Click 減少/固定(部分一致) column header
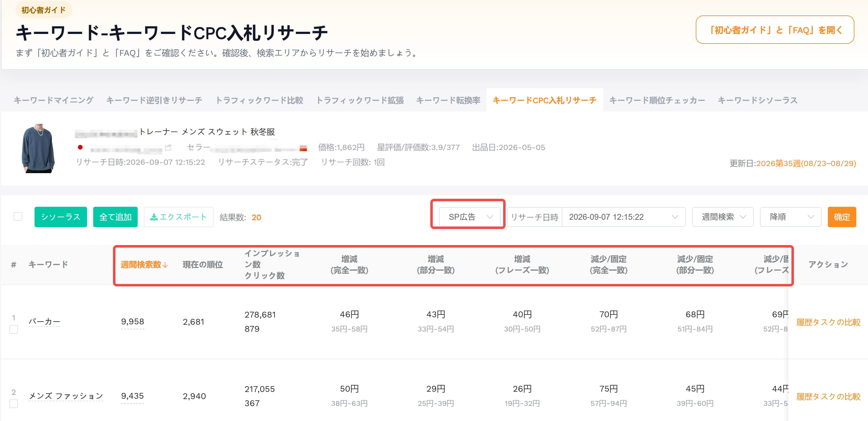Screen dimensions: 868x421 (x=695, y=265)
